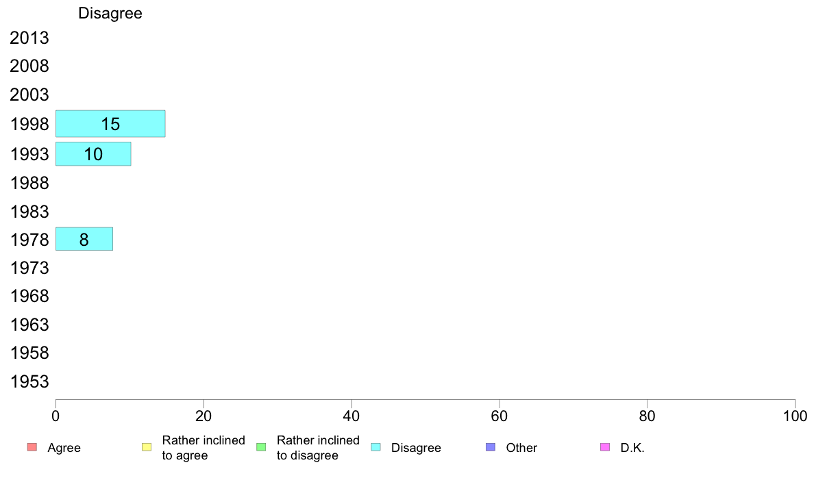Image resolution: width=814 pixels, height=504 pixels.
Task: Click the Disagree chart title
Action: pos(110,13)
